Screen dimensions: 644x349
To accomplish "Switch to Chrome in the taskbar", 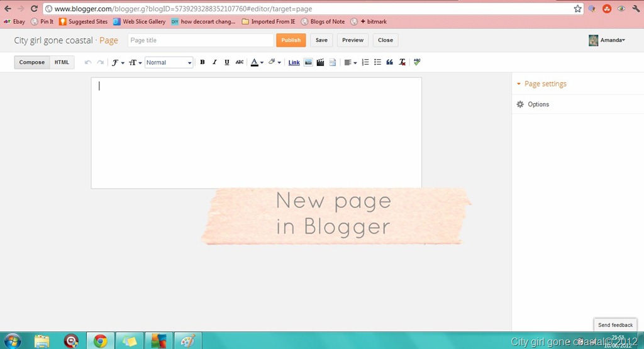I will [x=100, y=341].
